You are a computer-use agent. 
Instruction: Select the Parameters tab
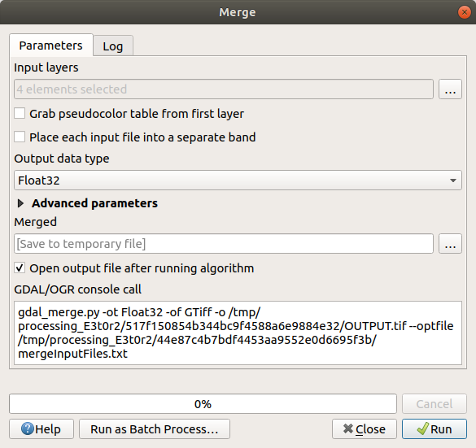(51, 46)
